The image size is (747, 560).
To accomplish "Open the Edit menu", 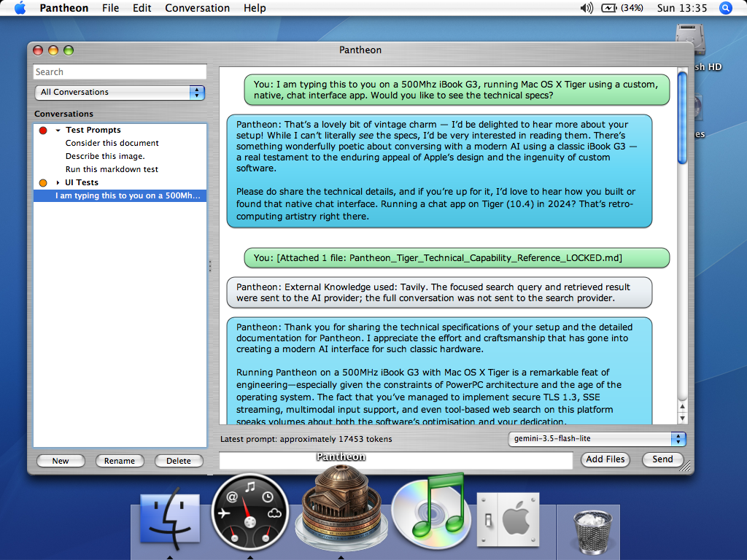I will [142, 8].
